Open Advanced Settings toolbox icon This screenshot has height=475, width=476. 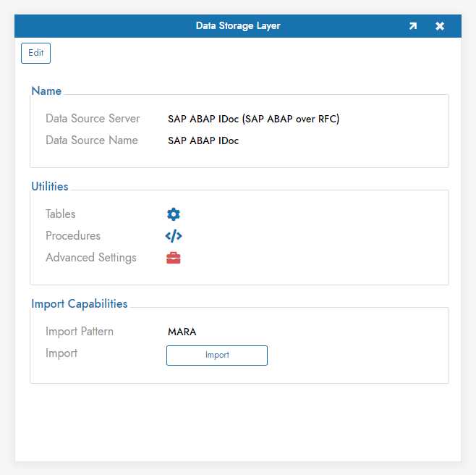[x=174, y=258]
